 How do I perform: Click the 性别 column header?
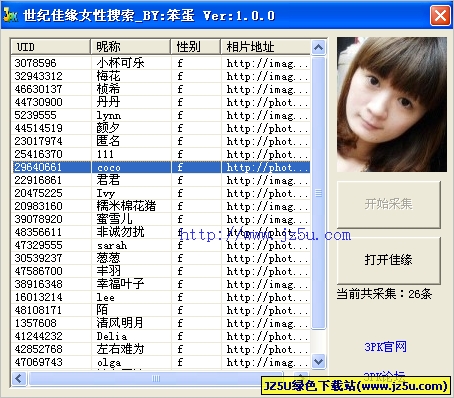click(195, 47)
